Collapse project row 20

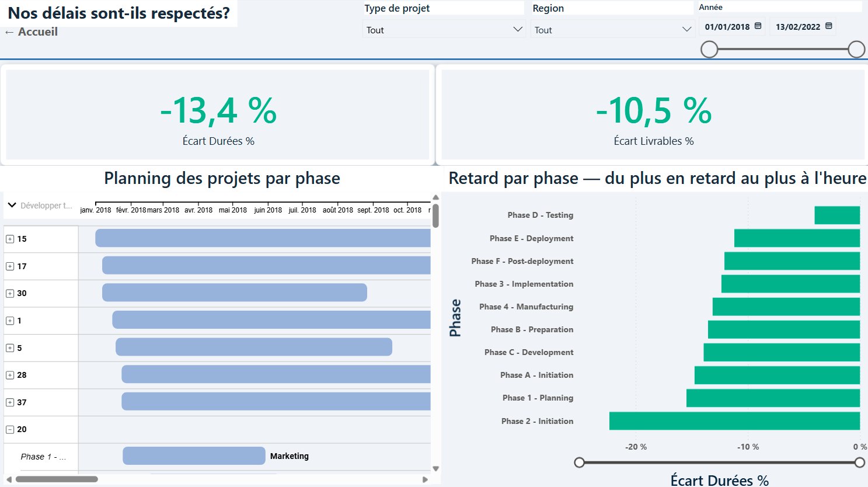pos(10,429)
